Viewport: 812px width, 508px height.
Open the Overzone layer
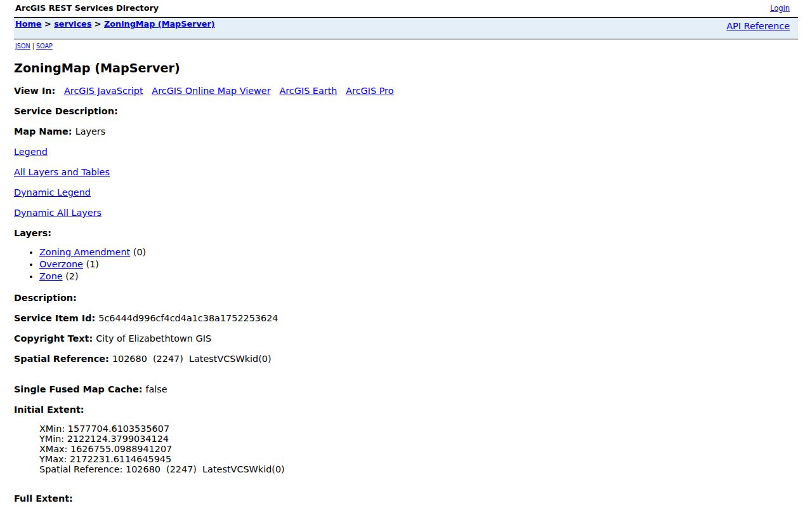pos(61,264)
